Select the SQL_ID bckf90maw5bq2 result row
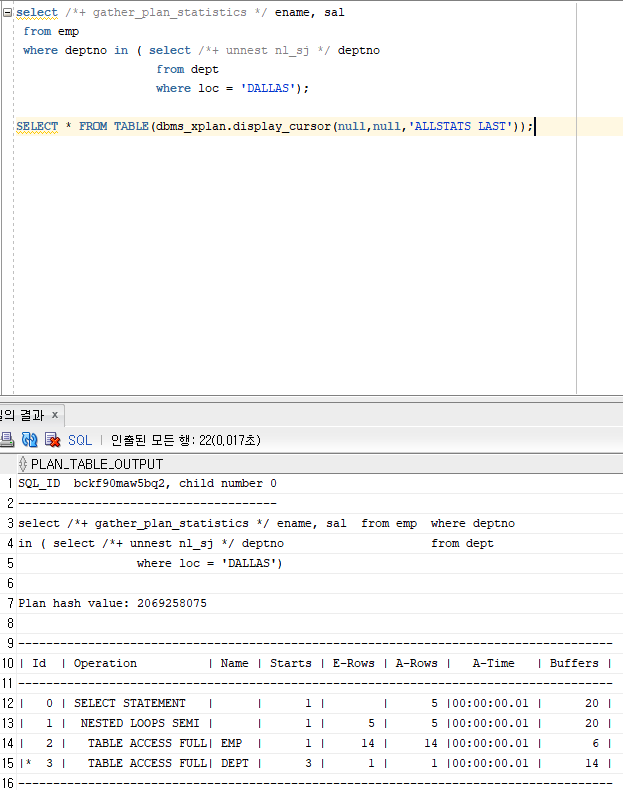Screen dimensions: 623x790 [x=320, y=483]
